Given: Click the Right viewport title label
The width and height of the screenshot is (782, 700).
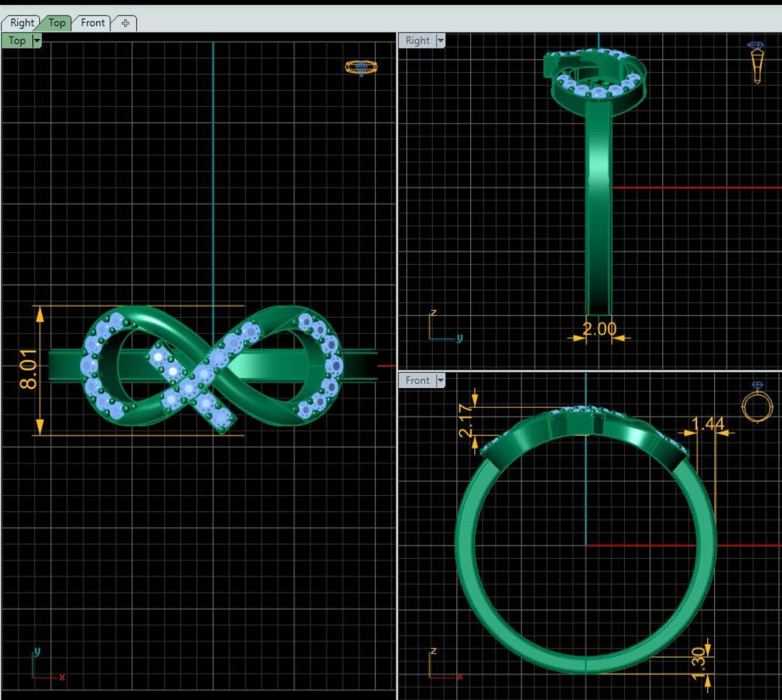Looking at the screenshot, I should (x=417, y=41).
